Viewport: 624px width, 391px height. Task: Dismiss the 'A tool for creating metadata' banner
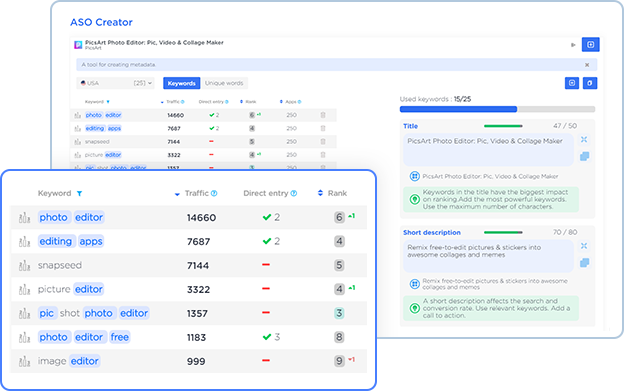pyautogui.click(x=587, y=65)
